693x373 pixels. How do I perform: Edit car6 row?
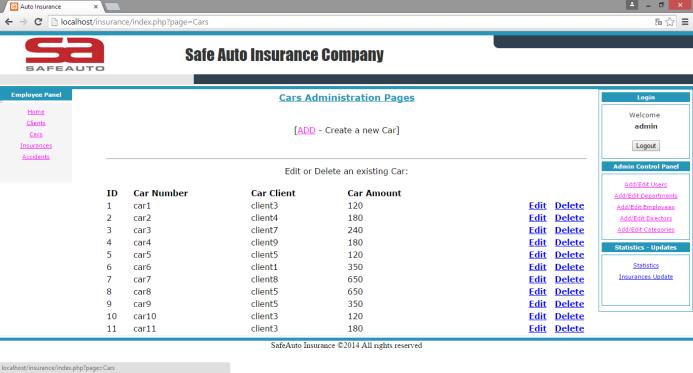click(x=537, y=267)
